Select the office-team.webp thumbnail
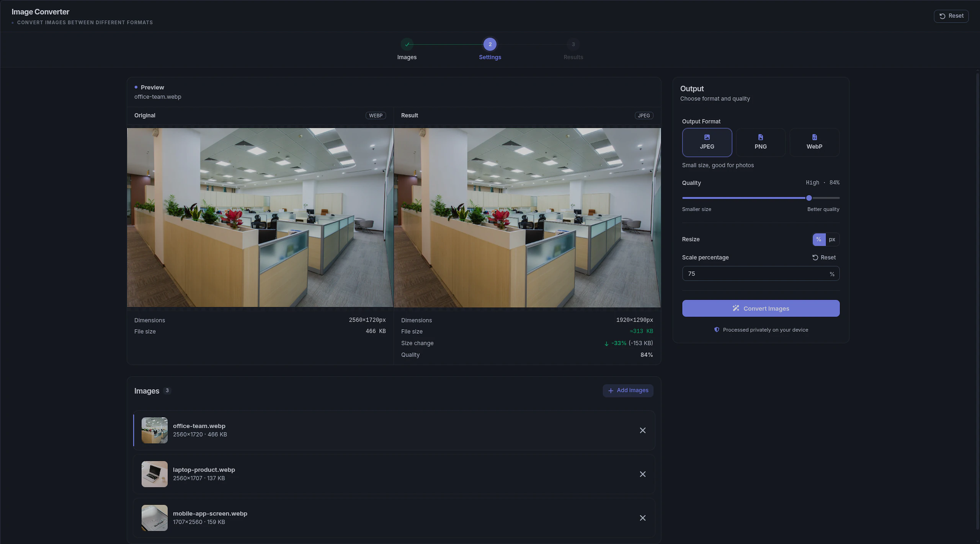Image resolution: width=980 pixels, height=544 pixels. tap(154, 430)
